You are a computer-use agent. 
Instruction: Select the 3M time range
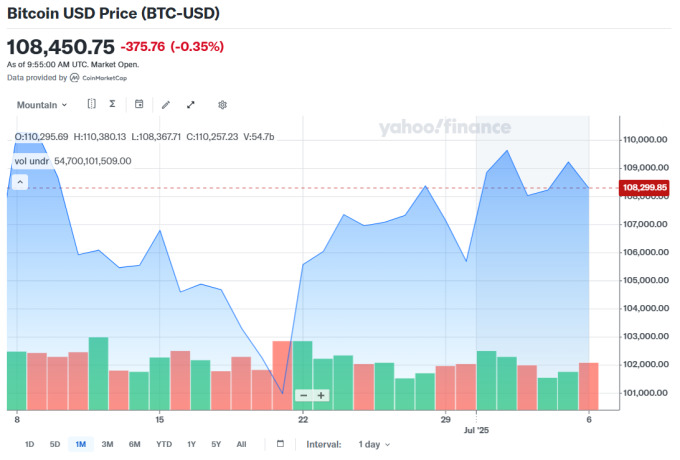[x=107, y=444]
